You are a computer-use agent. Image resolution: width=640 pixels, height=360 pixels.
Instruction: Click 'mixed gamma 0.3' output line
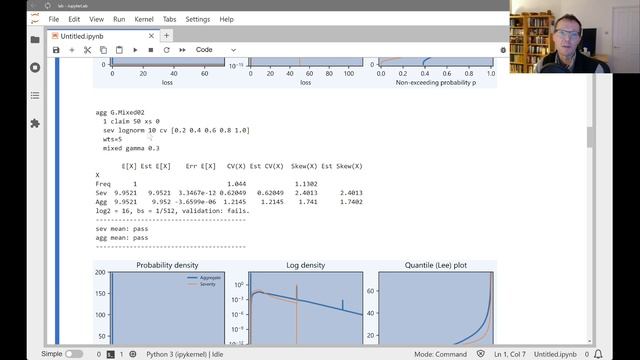click(x=131, y=148)
